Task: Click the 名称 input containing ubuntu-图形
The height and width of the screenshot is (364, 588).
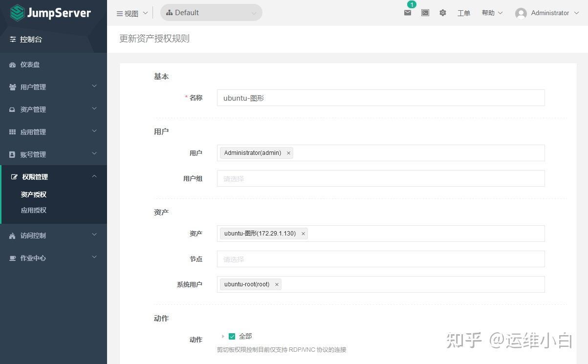Action: pos(380,98)
